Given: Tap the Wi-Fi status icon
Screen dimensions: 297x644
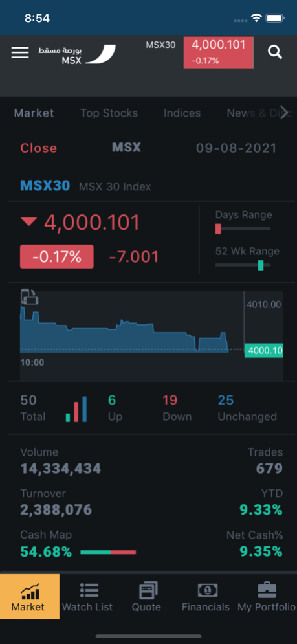Looking at the screenshot, I should coord(257,18).
